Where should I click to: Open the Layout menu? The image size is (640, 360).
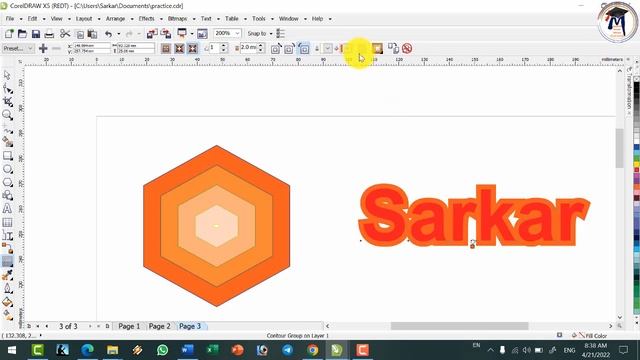[84, 19]
